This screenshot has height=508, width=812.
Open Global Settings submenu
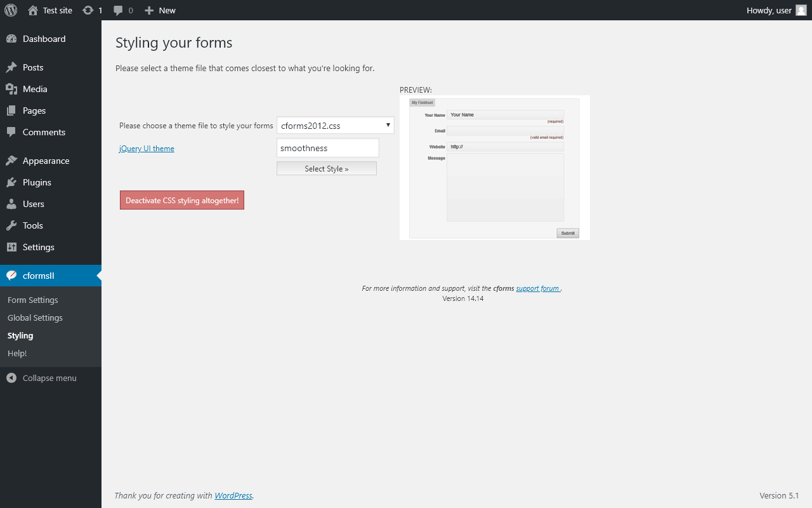(x=36, y=317)
